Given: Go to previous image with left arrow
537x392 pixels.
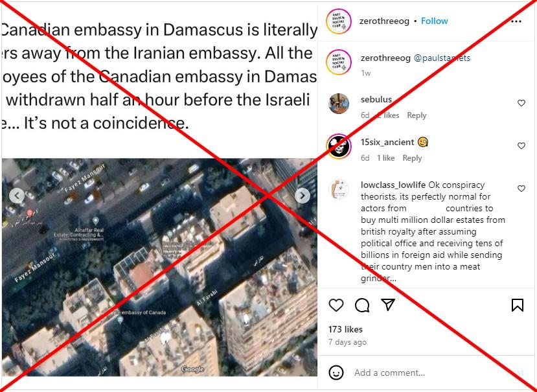Looking at the screenshot, I should point(17,196).
